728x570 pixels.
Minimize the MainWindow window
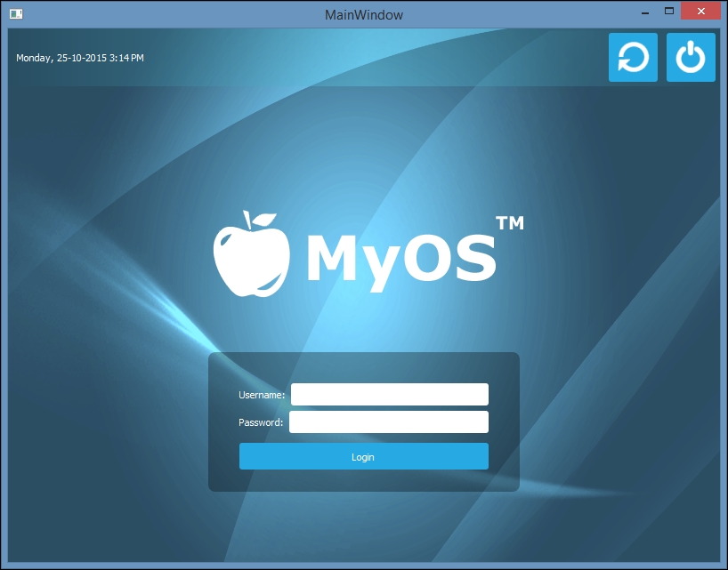pos(645,12)
